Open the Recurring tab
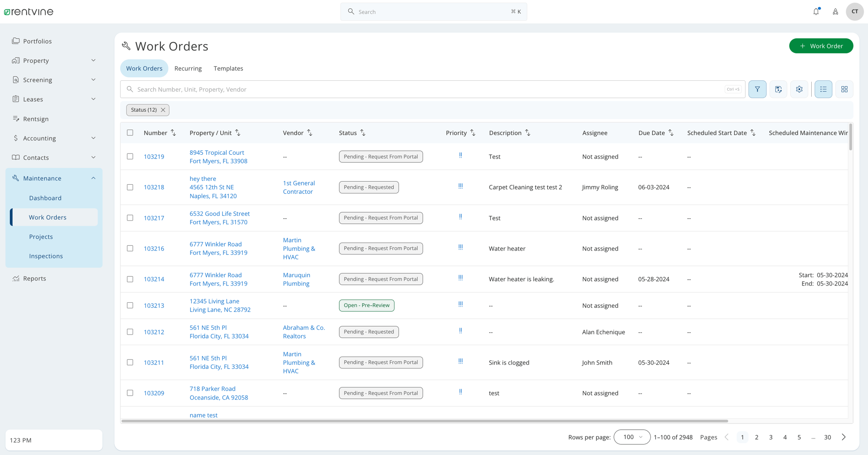Screen dimensions: 868x455 tap(188, 68)
